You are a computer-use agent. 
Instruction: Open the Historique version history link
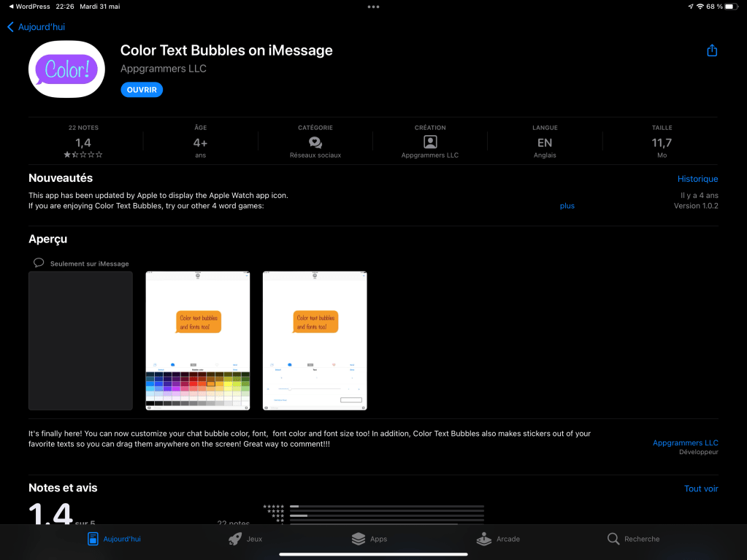click(x=697, y=179)
